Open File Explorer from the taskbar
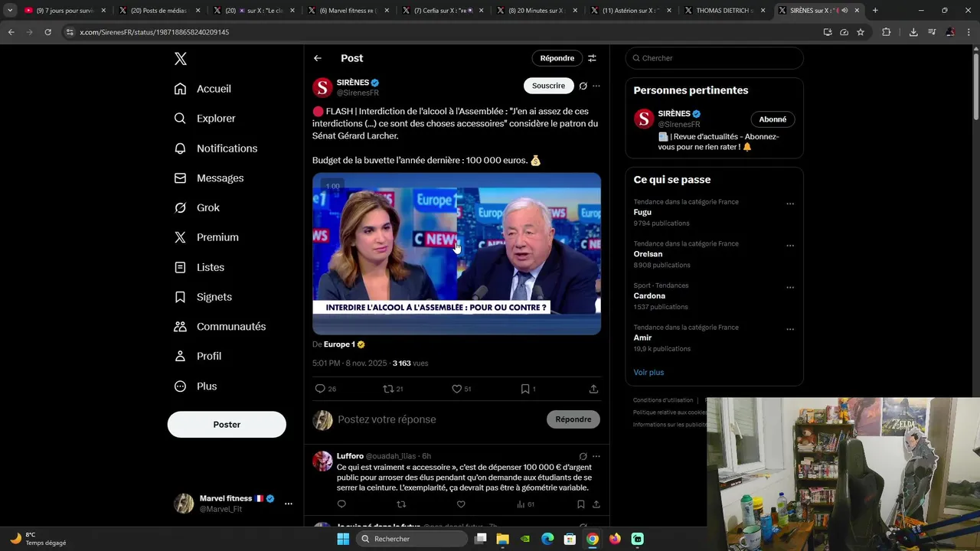 coord(502,539)
